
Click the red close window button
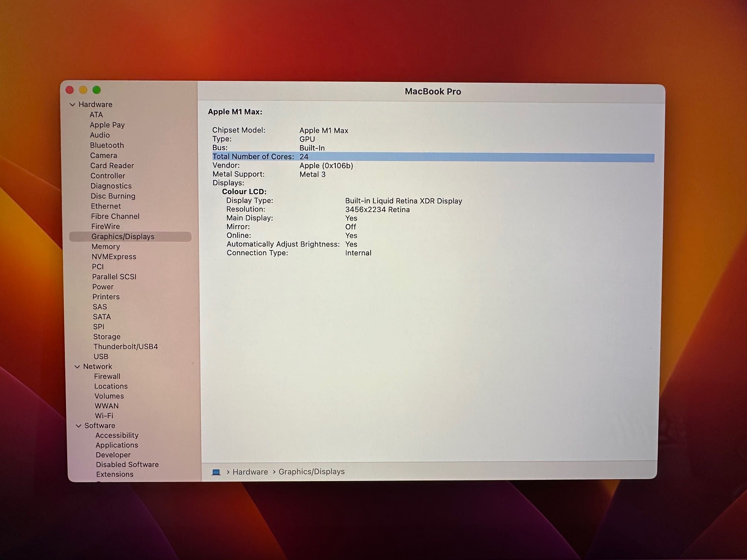point(69,90)
